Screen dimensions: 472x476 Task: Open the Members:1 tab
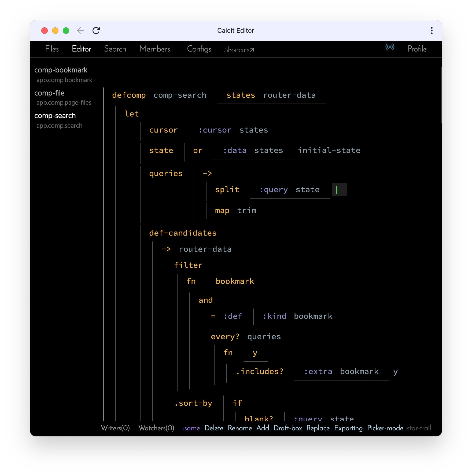click(157, 49)
